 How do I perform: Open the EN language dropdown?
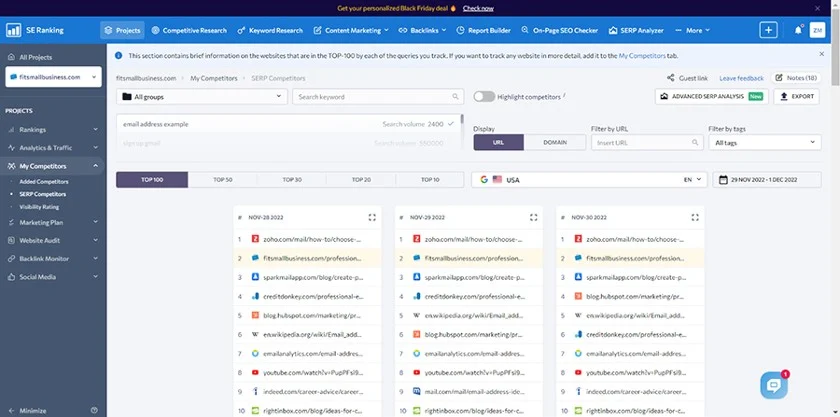692,180
